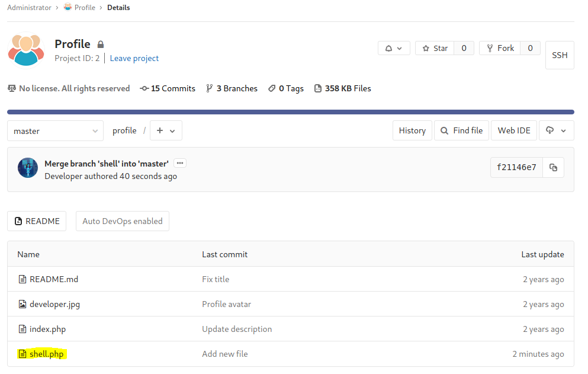This screenshot has width=588, height=374.
Task: Open the Web IDE
Action: pos(513,131)
